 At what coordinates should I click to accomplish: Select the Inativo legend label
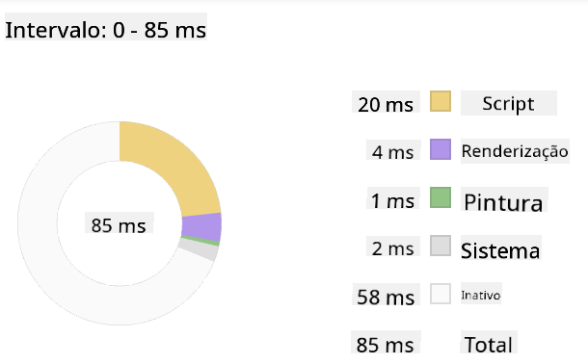(x=481, y=294)
